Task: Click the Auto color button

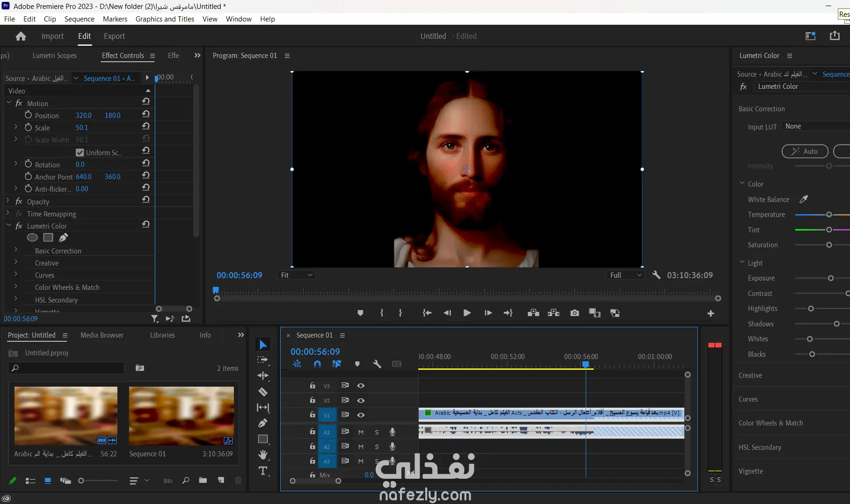Action: [805, 151]
